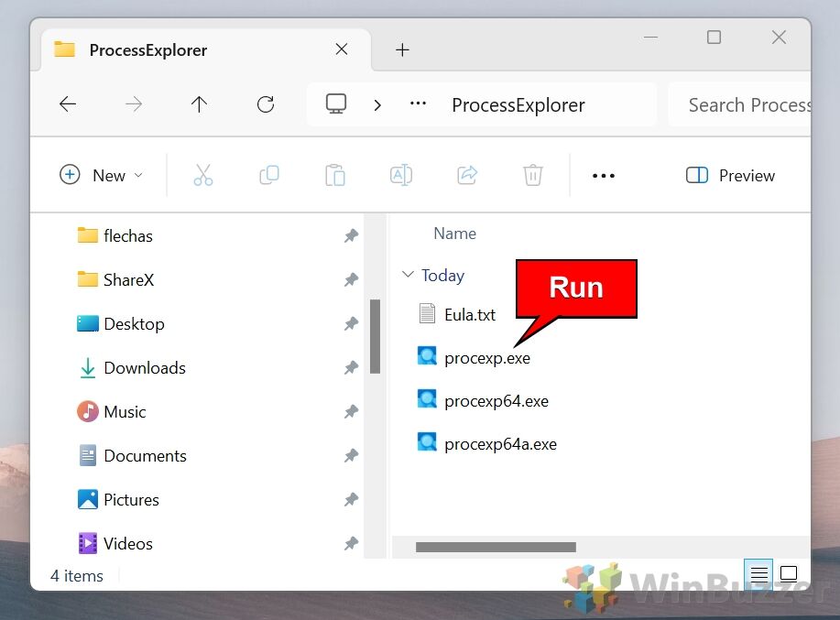This screenshot has height=620, width=840.
Task: Click the Paste icon
Action: (335, 175)
